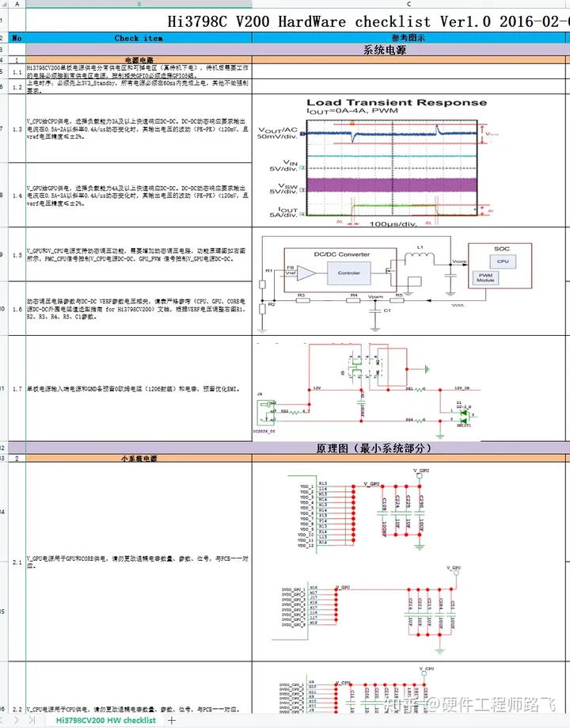Image resolution: width=570 pixels, height=728 pixels.
Task: Select the V_CPU DVDD_CPU schematic image
Action: [x=357, y=691]
